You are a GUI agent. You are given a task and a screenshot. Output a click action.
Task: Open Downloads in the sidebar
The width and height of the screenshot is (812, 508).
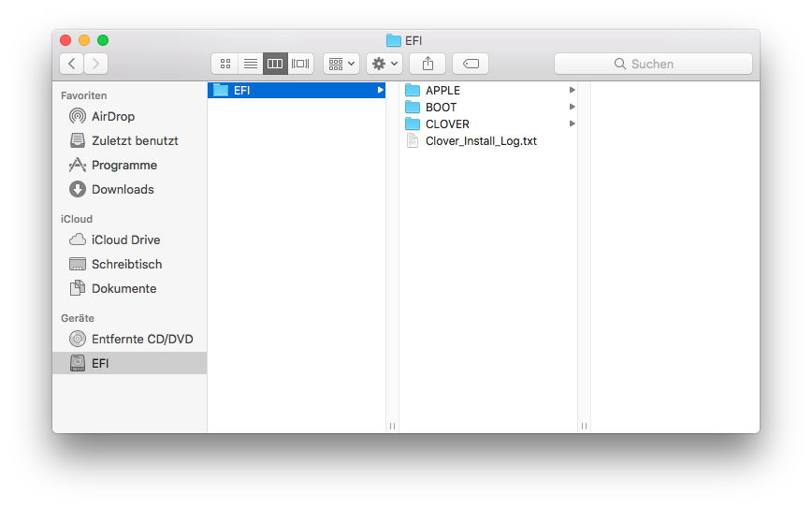[129, 189]
